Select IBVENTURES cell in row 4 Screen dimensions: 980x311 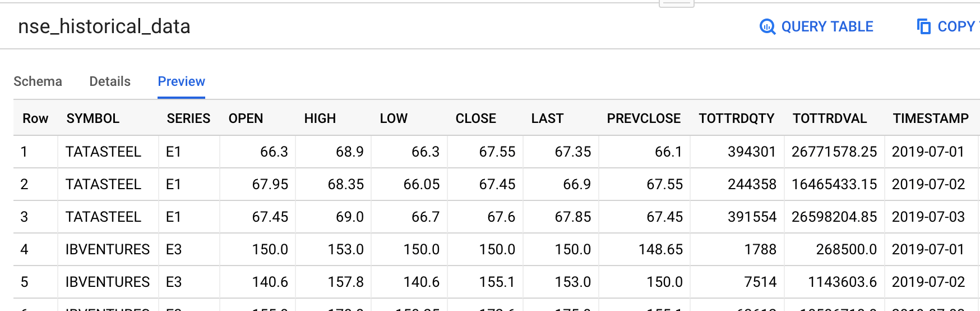tap(108, 249)
